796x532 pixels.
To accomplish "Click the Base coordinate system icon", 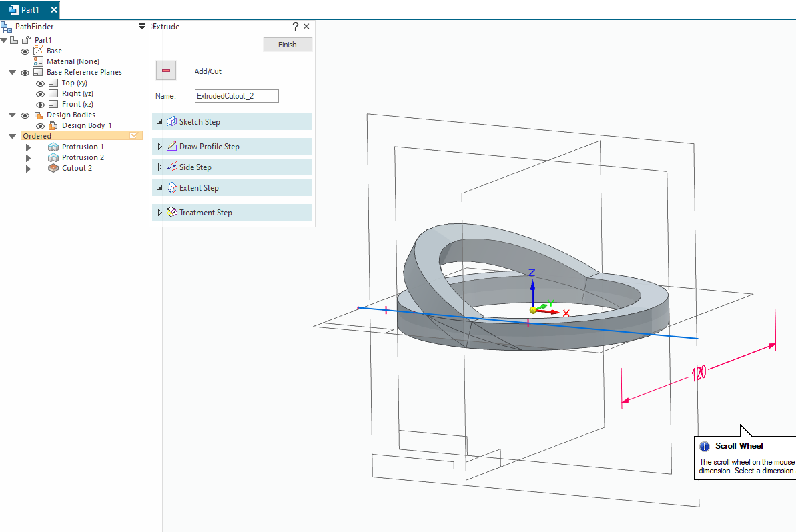I will pos(38,51).
